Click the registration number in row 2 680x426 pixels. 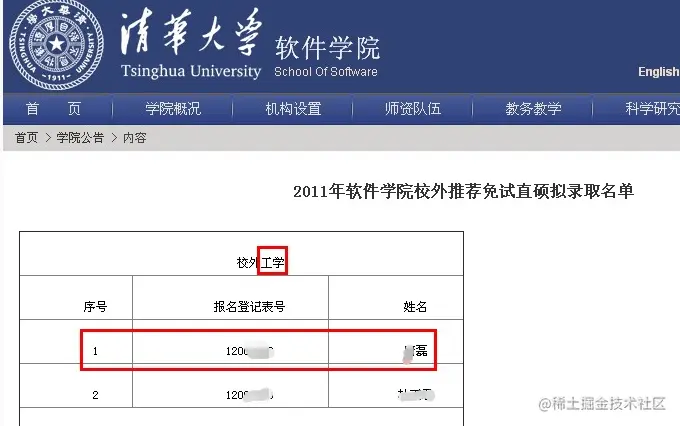pos(250,395)
